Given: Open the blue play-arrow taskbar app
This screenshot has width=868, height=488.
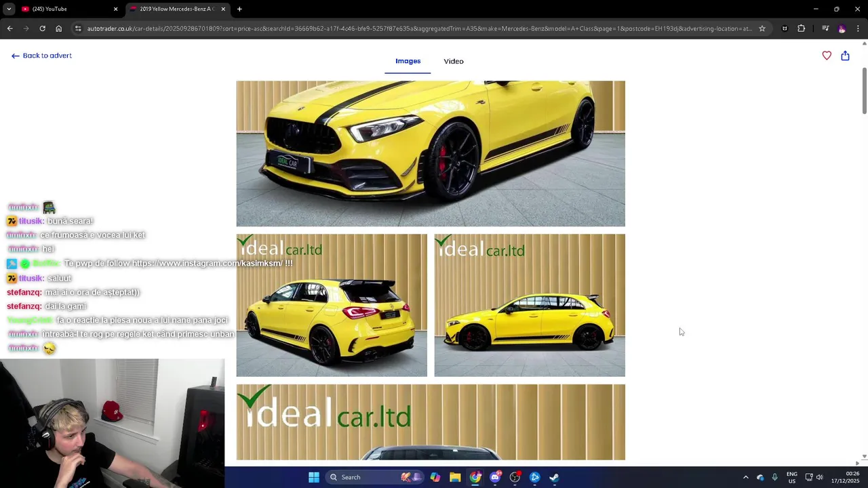Looking at the screenshot, I should (x=534, y=477).
